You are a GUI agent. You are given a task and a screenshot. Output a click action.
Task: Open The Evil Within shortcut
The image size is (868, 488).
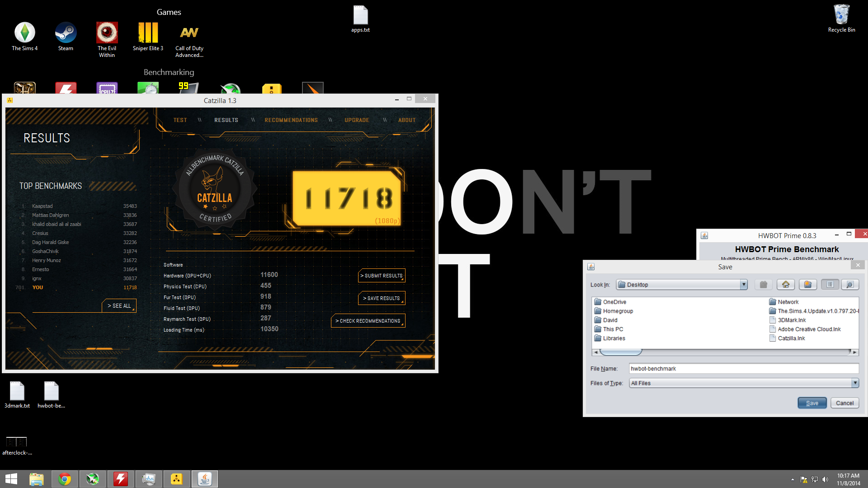[107, 40]
